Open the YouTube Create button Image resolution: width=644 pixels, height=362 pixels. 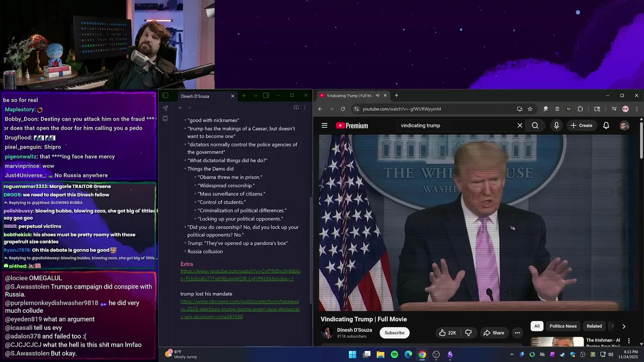coord(581,126)
